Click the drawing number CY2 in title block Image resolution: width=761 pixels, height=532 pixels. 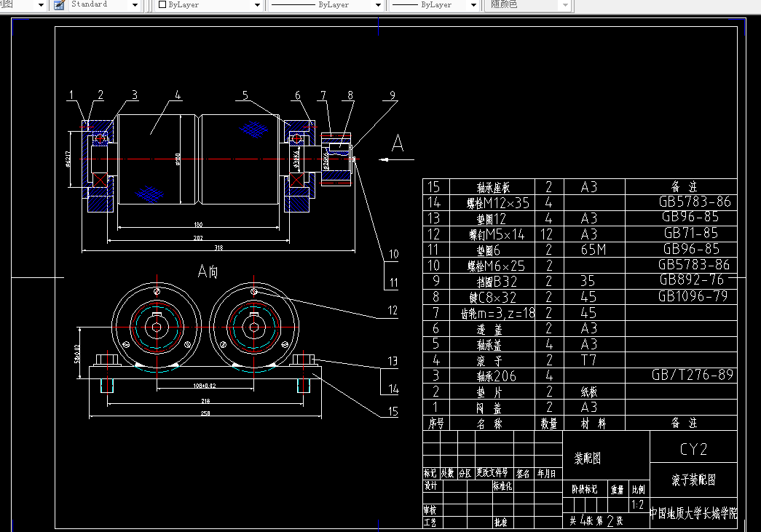click(693, 450)
